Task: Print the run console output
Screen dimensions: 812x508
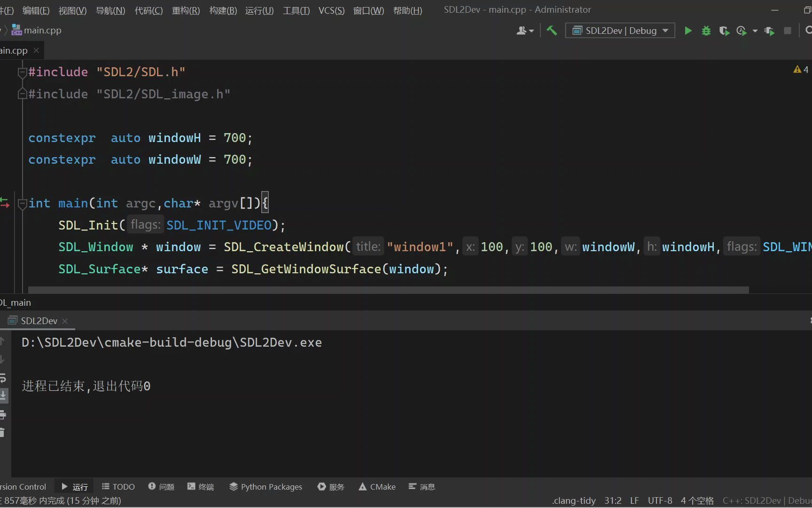Action: click(x=3, y=414)
